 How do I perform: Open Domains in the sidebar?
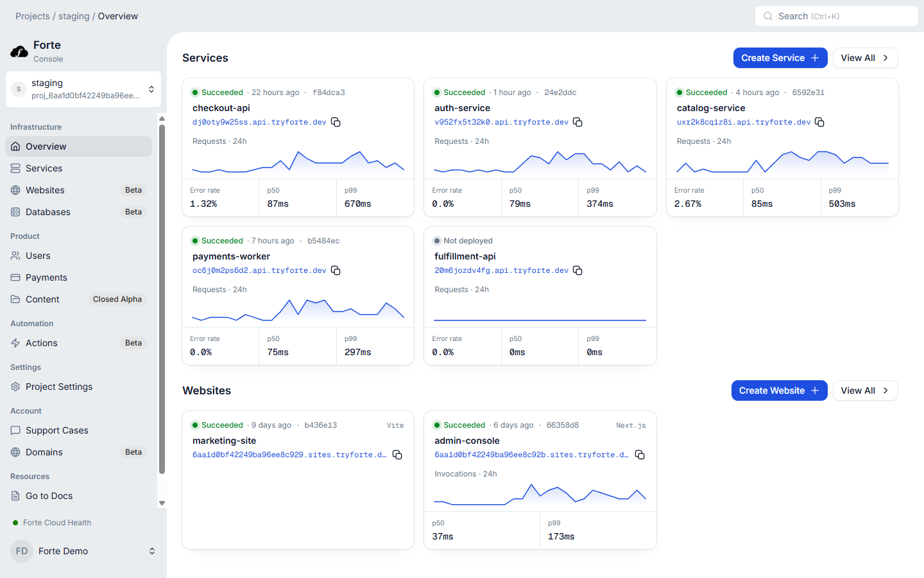(78, 452)
